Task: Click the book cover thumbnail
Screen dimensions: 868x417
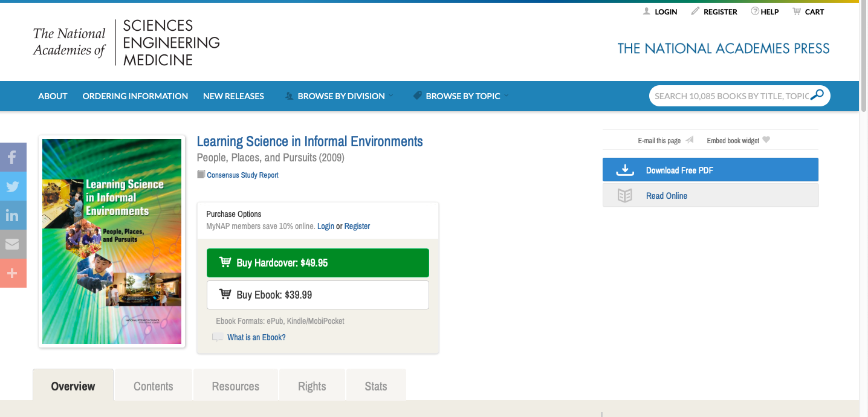Action: pos(112,242)
